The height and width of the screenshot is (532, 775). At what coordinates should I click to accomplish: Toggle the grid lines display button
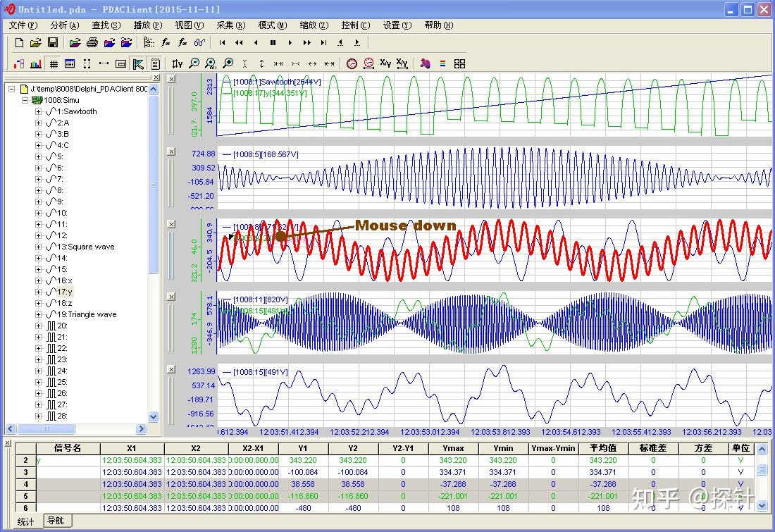(53, 63)
